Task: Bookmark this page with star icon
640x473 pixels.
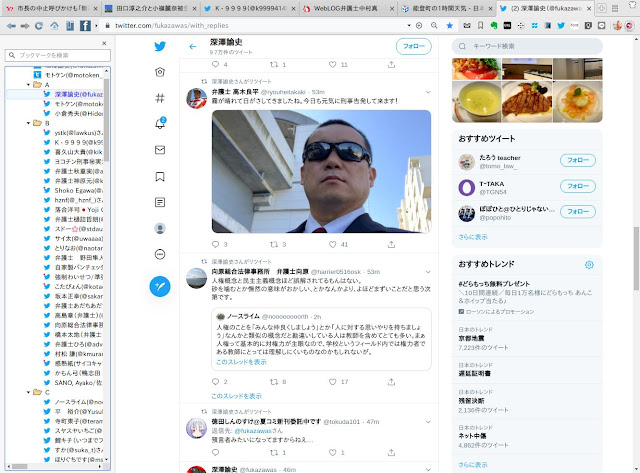Action: (x=449, y=25)
